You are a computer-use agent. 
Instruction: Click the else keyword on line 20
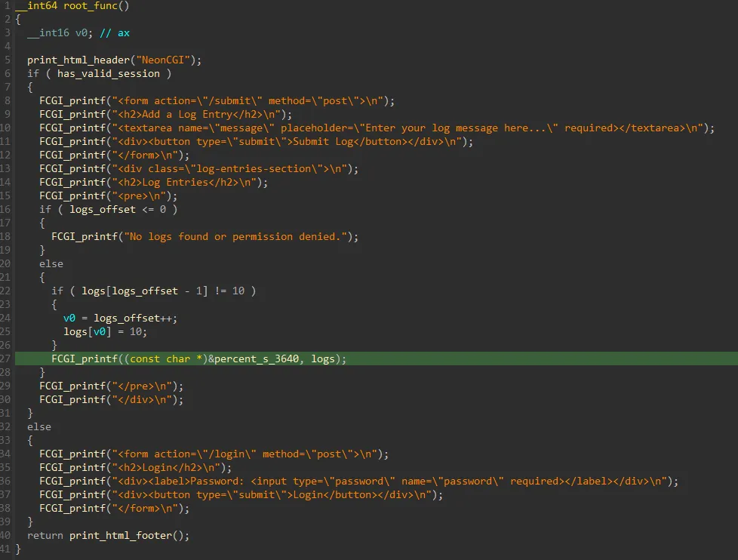point(51,264)
